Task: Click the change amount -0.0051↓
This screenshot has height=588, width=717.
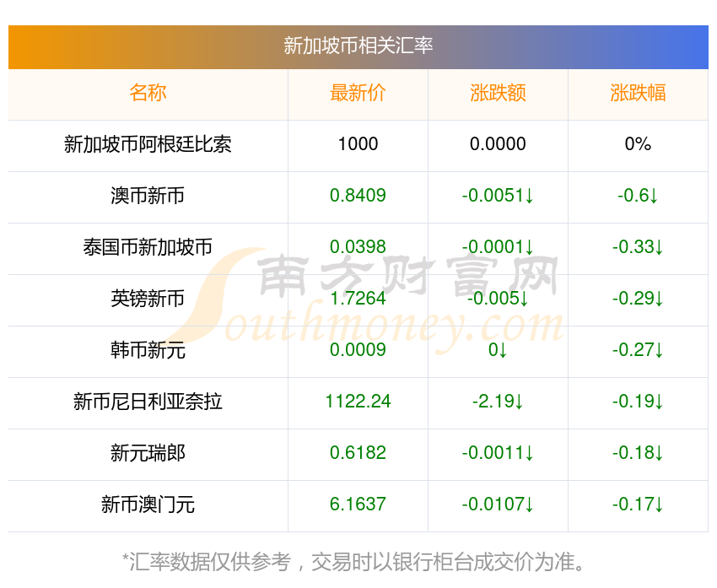Action: pos(498,196)
